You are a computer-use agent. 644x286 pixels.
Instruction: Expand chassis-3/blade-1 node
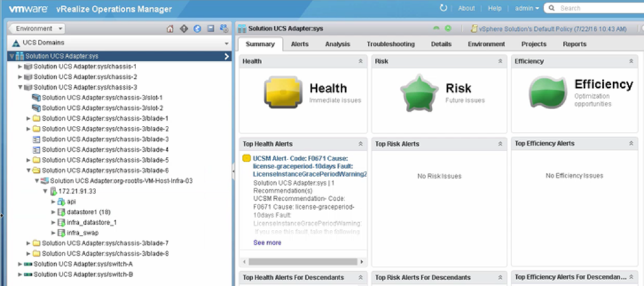tap(28, 118)
